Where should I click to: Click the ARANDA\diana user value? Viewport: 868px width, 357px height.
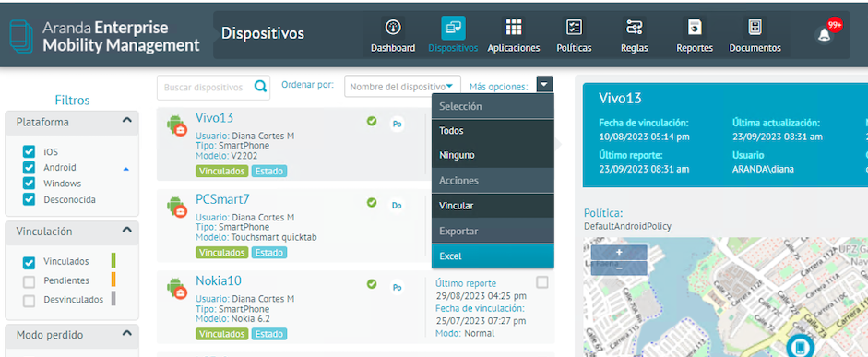(763, 169)
